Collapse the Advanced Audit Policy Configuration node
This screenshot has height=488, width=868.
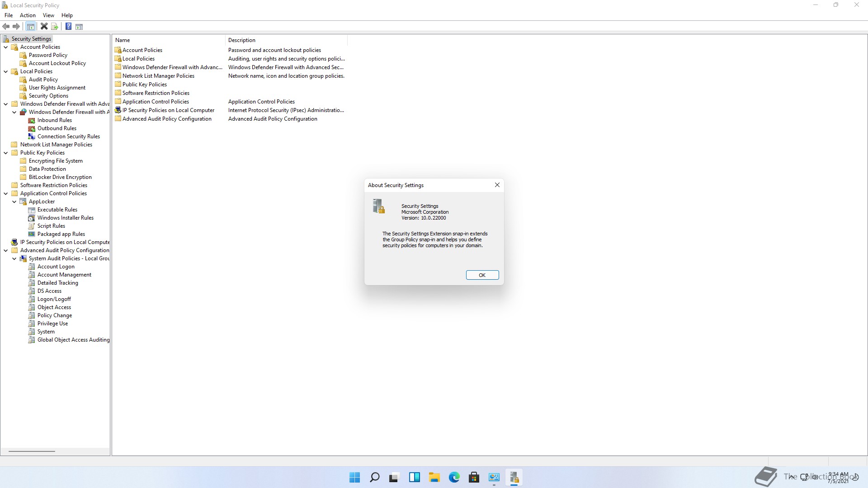coord(6,250)
